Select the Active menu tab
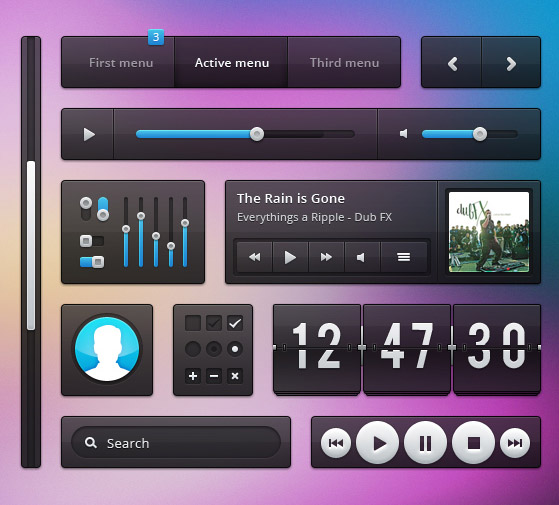This screenshot has width=559, height=505. [231, 62]
